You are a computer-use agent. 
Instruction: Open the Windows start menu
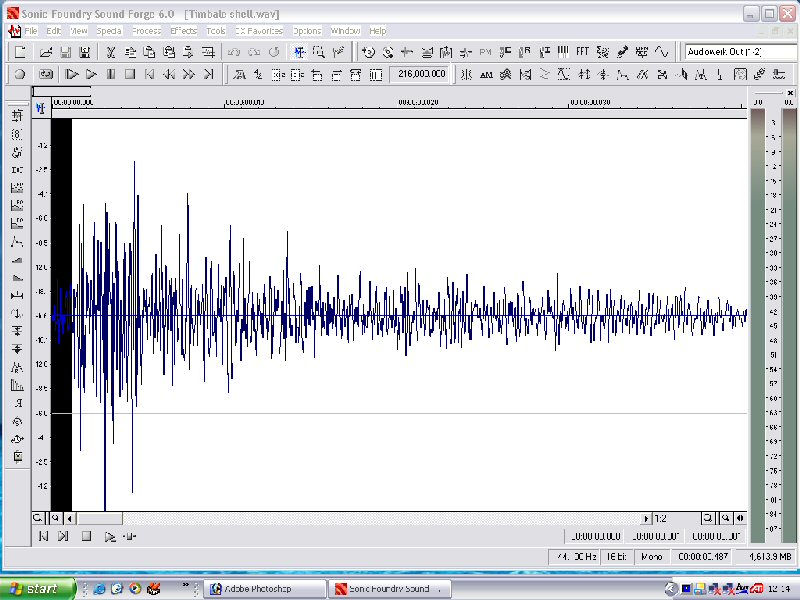pos(36,589)
